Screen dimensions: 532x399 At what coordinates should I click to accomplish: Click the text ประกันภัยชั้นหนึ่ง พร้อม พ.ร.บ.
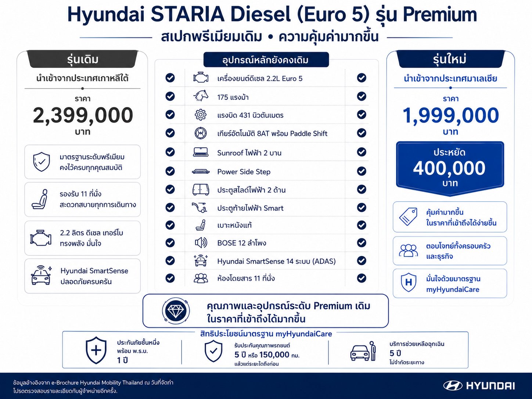(138, 347)
